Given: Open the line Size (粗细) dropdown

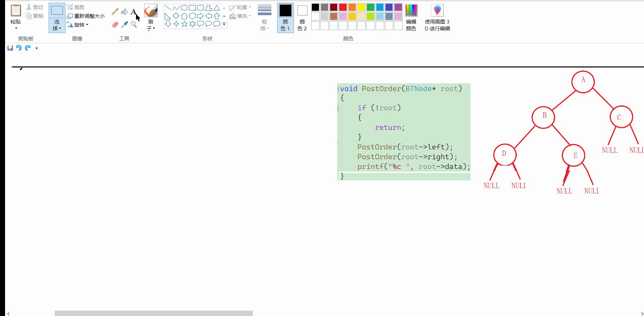Looking at the screenshot, I should tap(265, 18).
